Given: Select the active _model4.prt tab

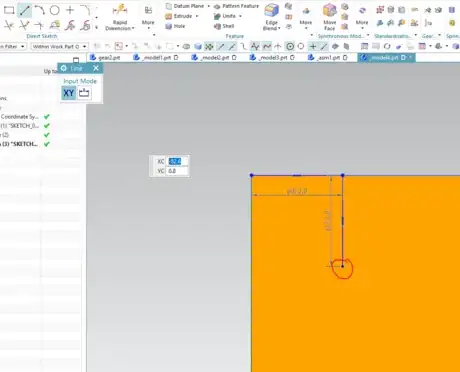Looking at the screenshot, I should 386,58.
